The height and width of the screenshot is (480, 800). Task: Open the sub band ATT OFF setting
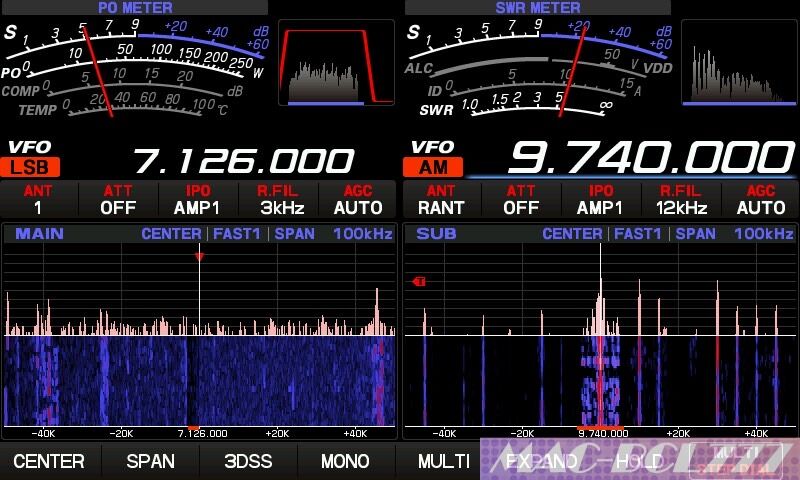tap(521, 199)
